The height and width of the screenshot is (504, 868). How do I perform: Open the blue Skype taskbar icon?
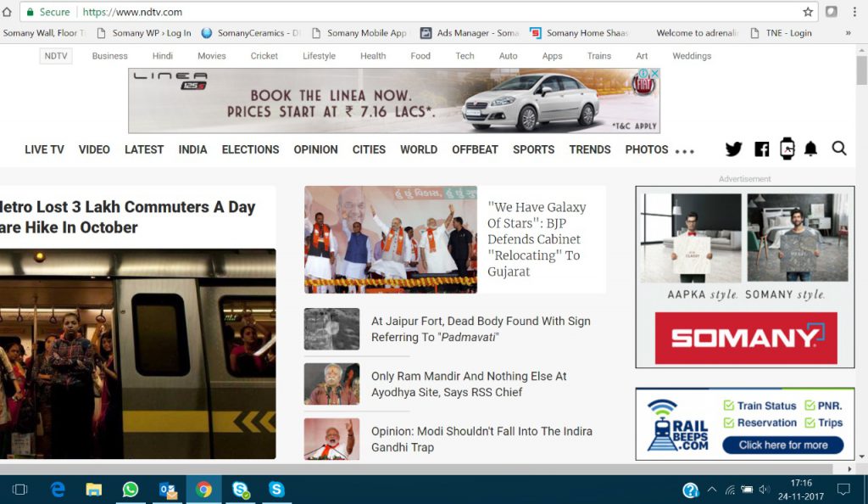[x=276, y=490]
